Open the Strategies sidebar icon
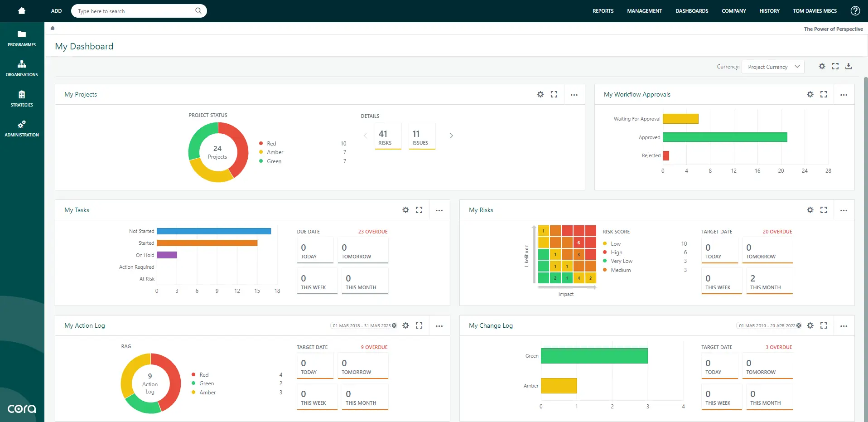Viewport: 868px width, 422px height. pos(22,94)
